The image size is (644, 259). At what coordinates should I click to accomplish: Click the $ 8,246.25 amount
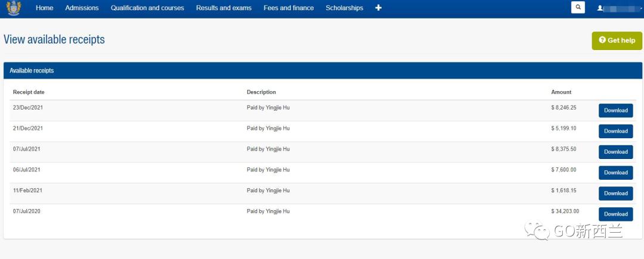pos(564,108)
